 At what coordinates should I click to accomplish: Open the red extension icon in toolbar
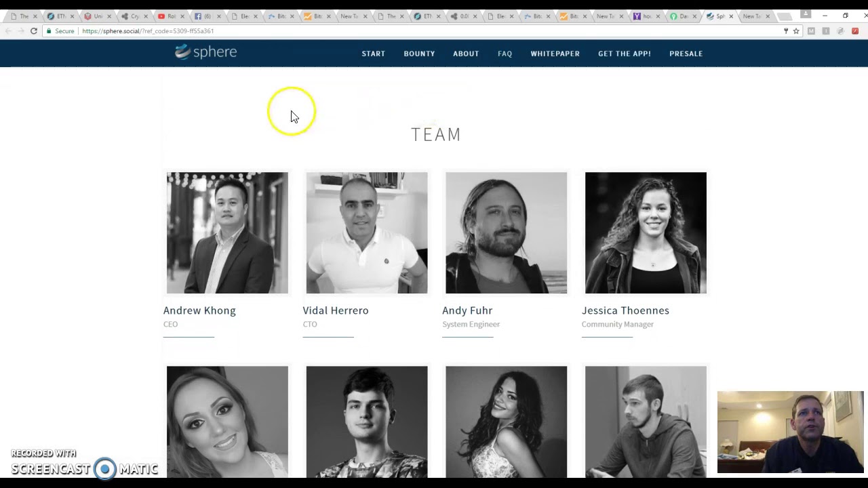(855, 31)
